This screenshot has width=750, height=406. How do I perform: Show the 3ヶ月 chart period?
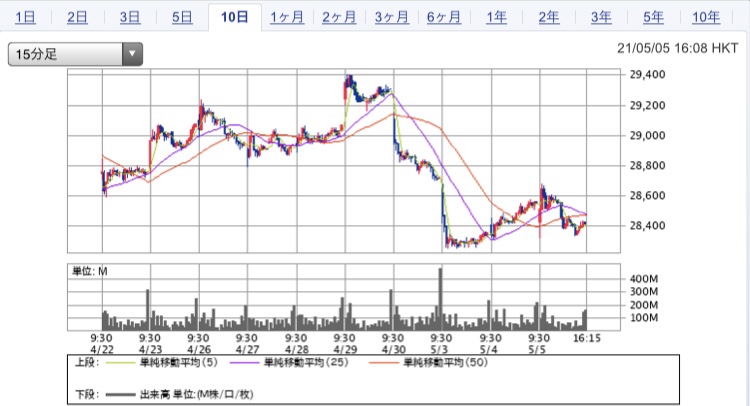(391, 17)
